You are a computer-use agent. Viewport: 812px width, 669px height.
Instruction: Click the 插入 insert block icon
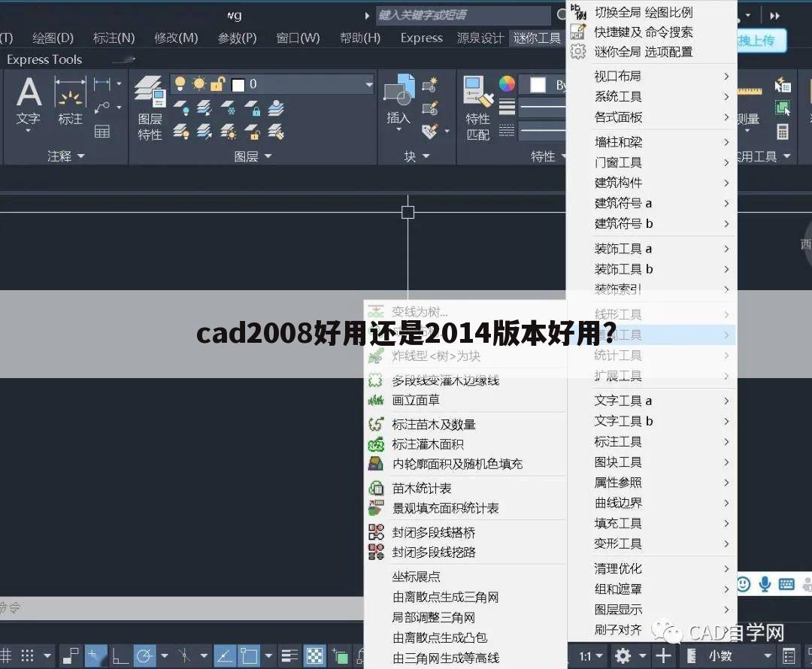pyautogui.click(x=398, y=101)
